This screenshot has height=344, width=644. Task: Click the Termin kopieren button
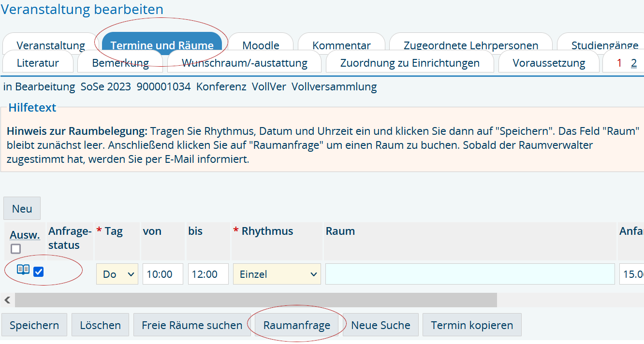coord(472,325)
